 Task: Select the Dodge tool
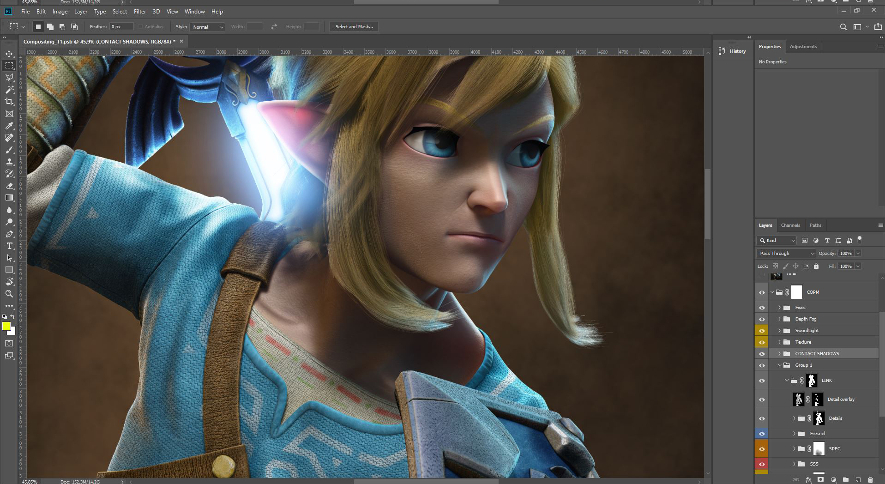[9, 222]
